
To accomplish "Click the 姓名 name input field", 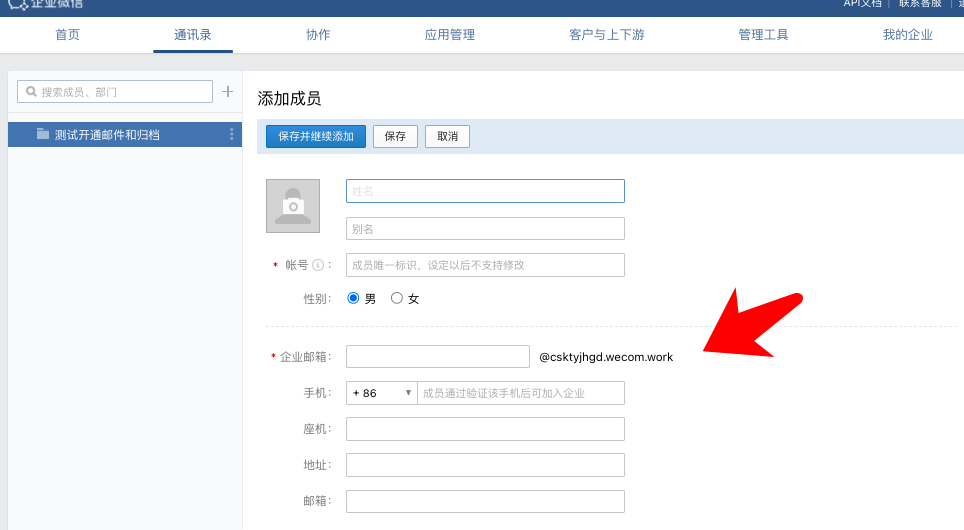I will pos(485,191).
